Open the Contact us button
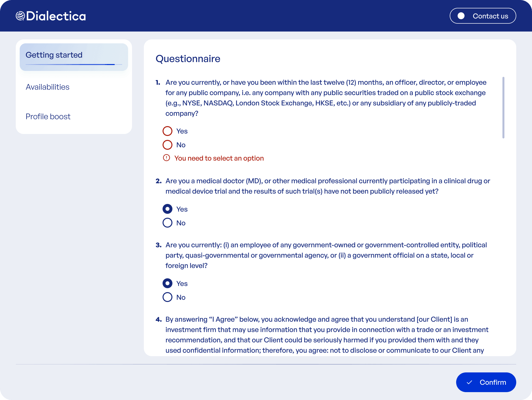 [483, 16]
